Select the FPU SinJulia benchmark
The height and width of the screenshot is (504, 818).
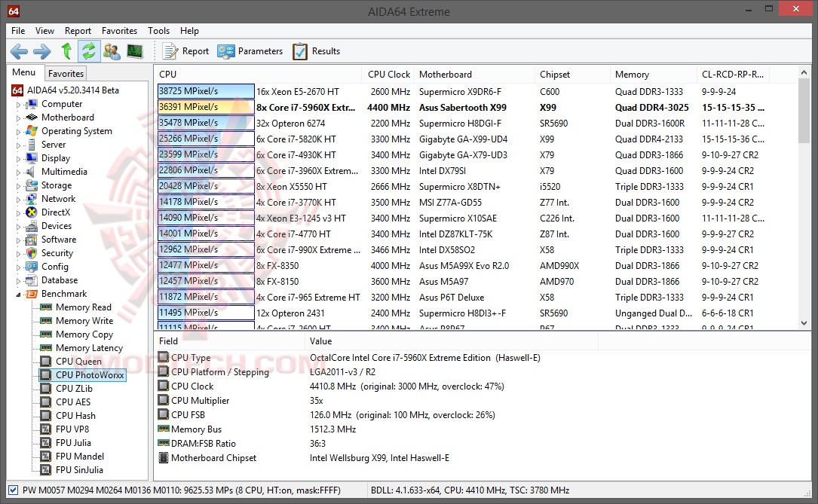click(79, 470)
